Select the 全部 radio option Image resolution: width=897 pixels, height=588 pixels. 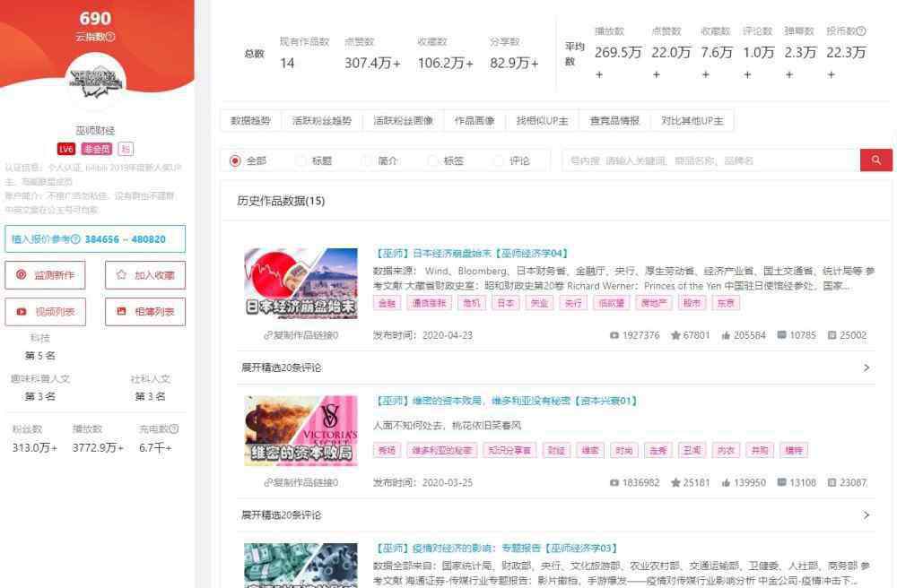(x=235, y=161)
